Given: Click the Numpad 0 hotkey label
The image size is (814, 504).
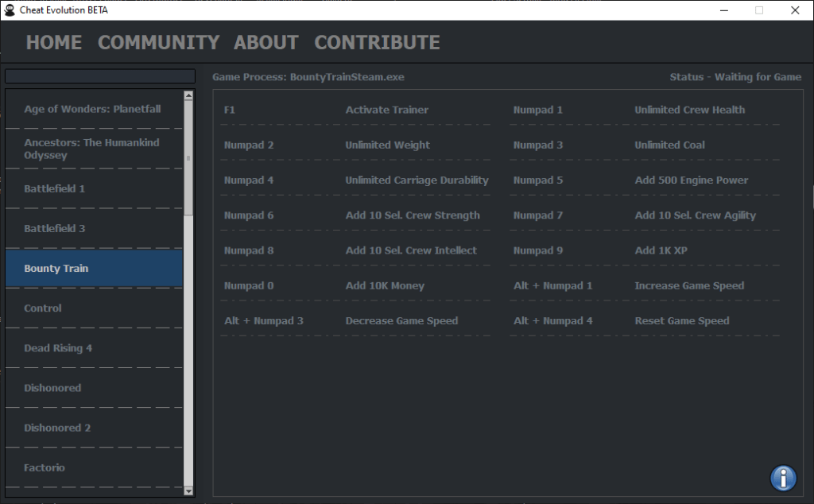Looking at the screenshot, I should [x=249, y=285].
